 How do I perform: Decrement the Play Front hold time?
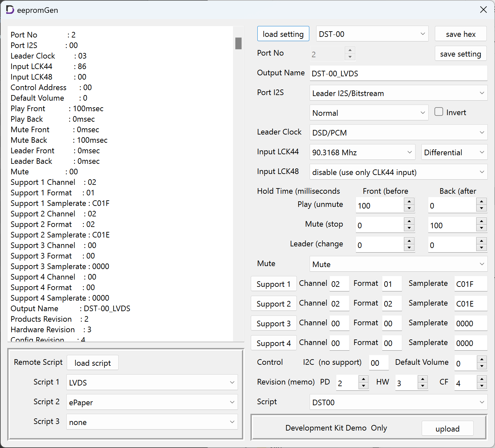pyautogui.click(x=409, y=209)
